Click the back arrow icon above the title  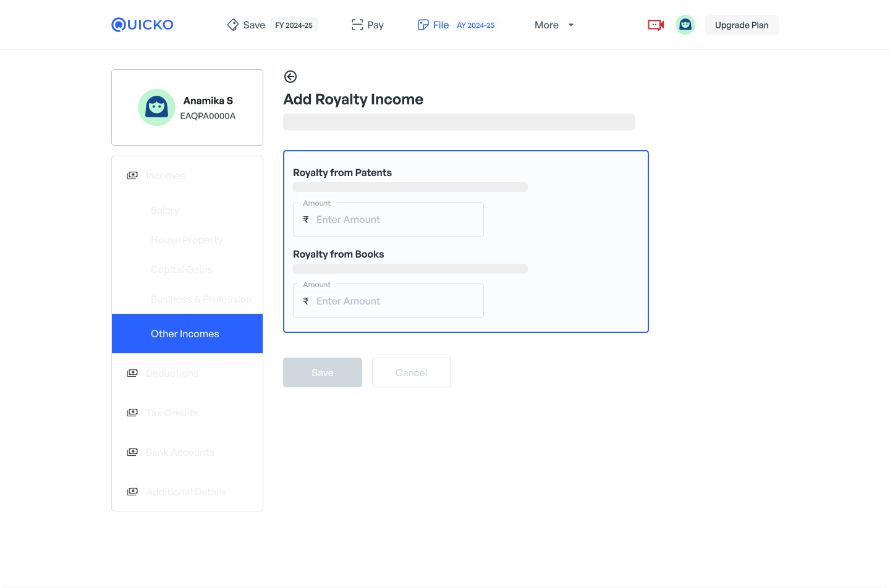tap(290, 77)
